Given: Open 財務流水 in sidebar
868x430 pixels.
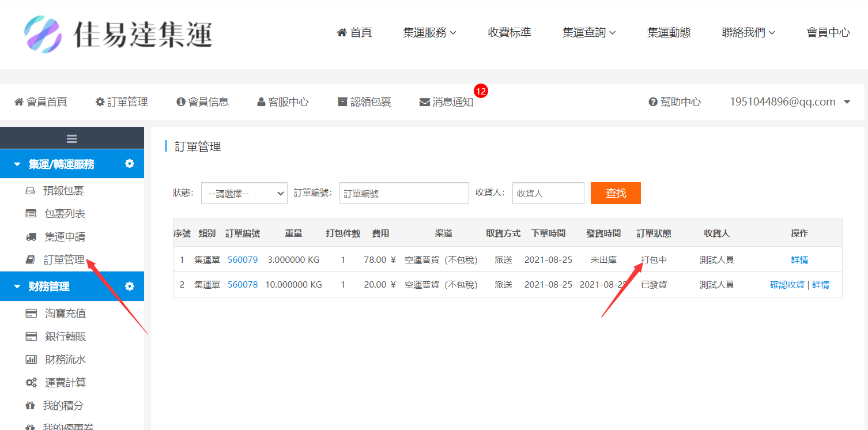Looking at the screenshot, I should tap(66, 360).
